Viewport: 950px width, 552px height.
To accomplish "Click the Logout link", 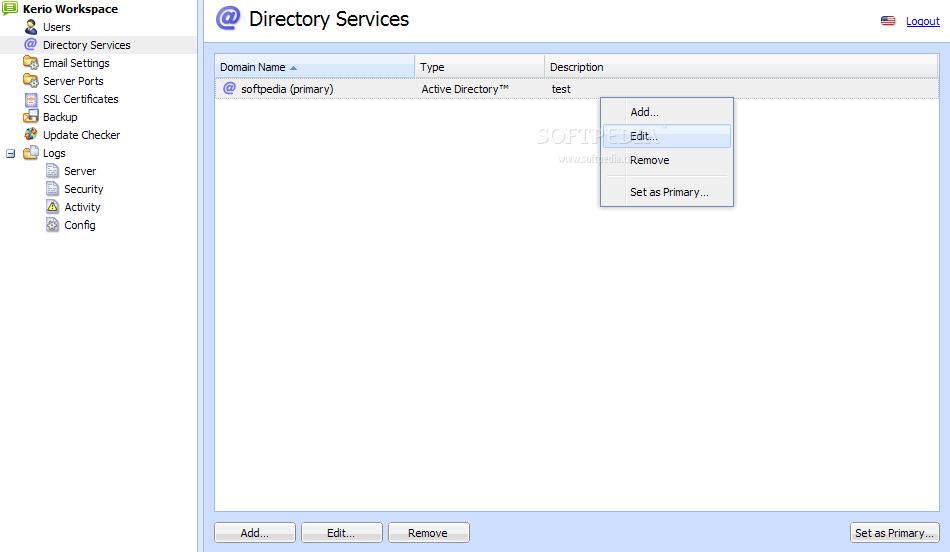I will (922, 21).
